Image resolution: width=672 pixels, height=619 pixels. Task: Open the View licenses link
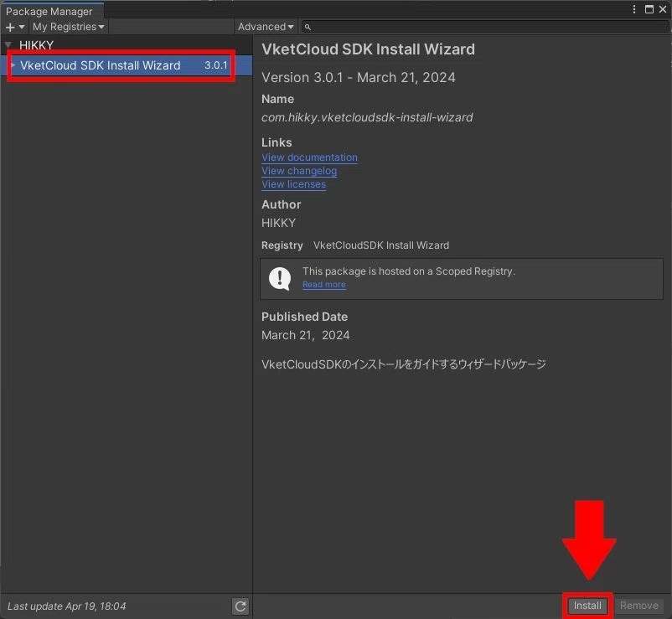tap(293, 183)
